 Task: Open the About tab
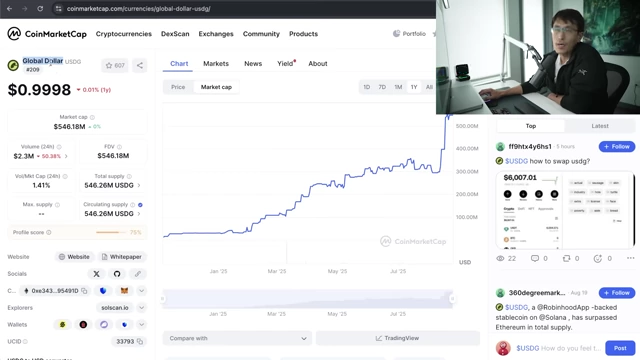click(318, 64)
